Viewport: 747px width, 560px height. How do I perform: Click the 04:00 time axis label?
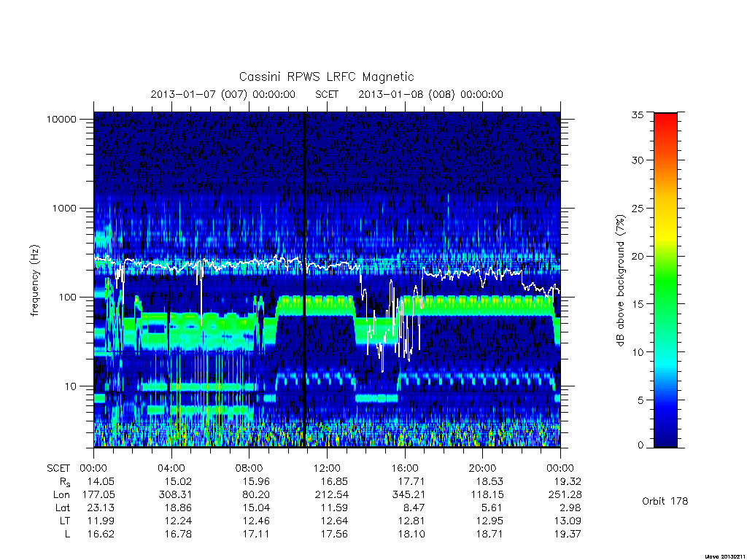pyautogui.click(x=171, y=468)
